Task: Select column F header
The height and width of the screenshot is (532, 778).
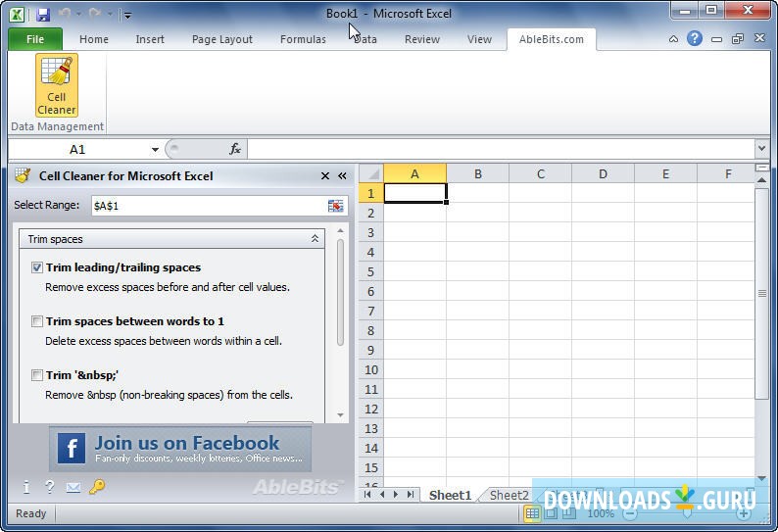Action: (728, 173)
